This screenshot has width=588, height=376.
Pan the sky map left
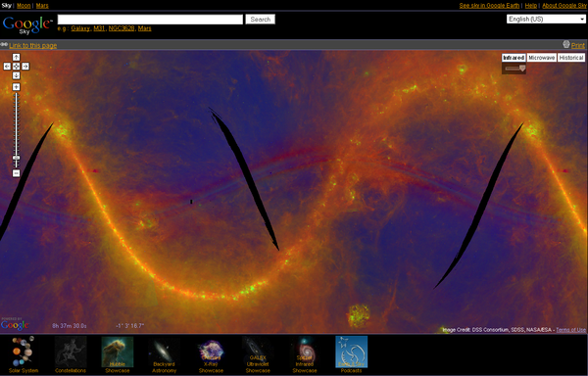(7, 67)
